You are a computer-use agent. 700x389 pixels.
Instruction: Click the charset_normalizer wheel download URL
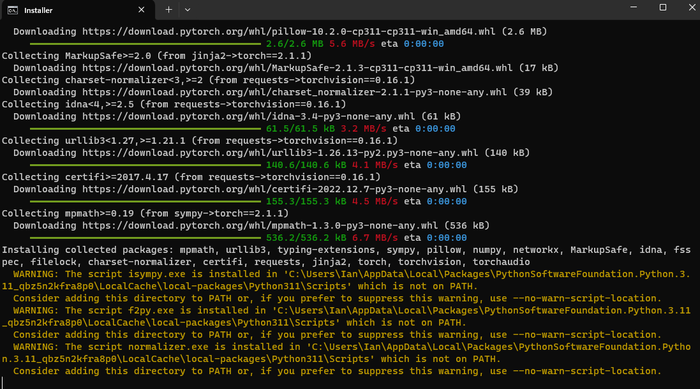pos(294,92)
